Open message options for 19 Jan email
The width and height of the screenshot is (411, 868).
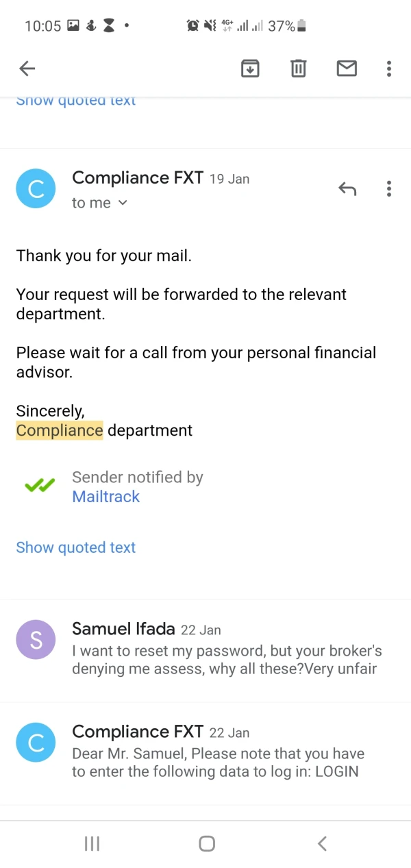coord(388,189)
